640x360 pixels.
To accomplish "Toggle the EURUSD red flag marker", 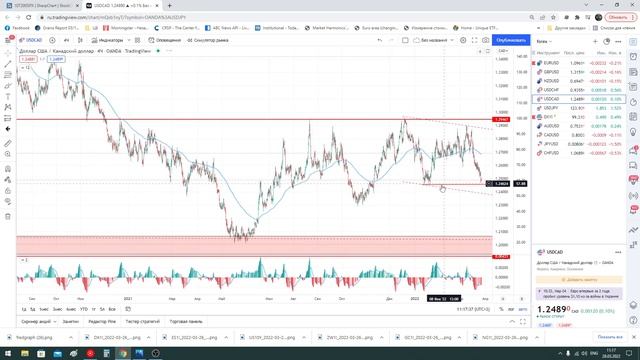I will (534, 63).
